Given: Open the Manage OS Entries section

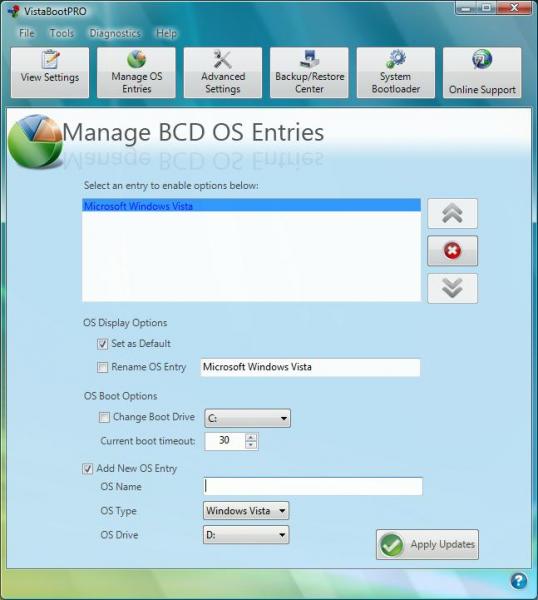Looking at the screenshot, I should pyautogui.click(x=136, y=73).
